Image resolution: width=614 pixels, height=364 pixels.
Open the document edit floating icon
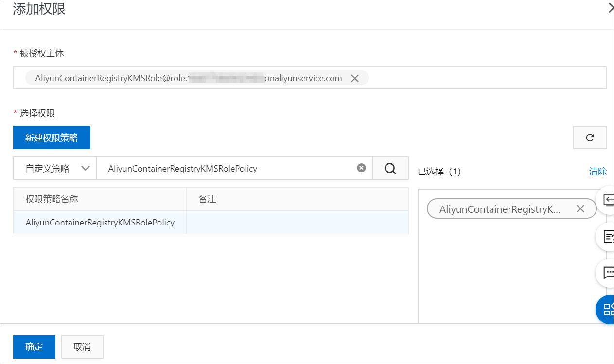607,236
